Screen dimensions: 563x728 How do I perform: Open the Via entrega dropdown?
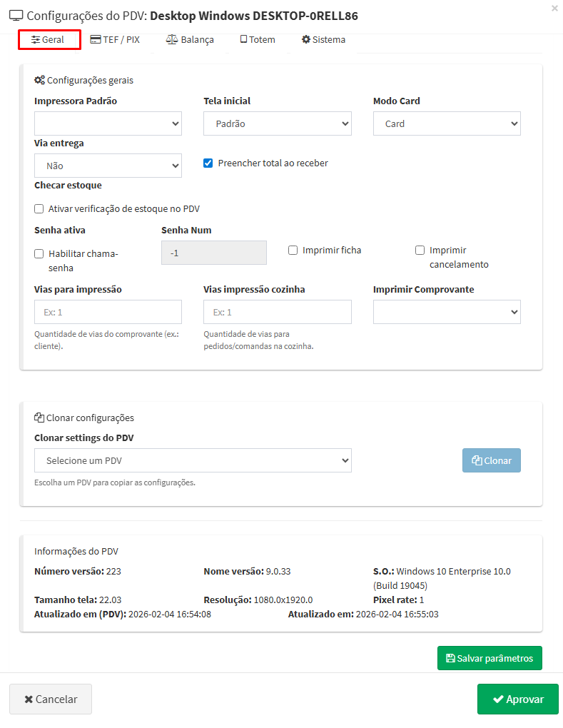click(108, 166)
